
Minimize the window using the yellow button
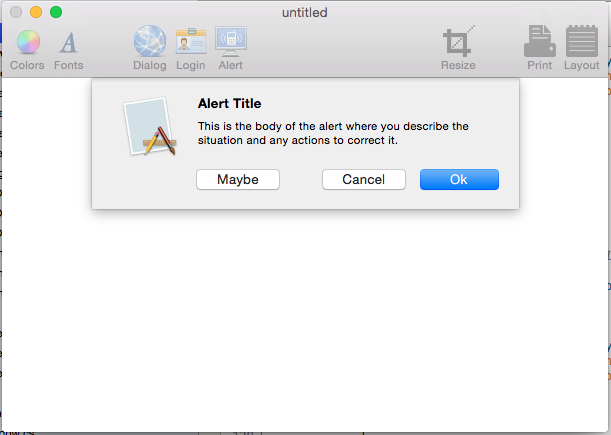click(x=36, y=12)
